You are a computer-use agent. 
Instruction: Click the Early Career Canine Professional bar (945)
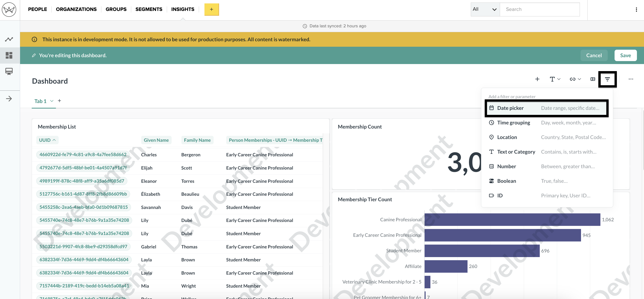pos(503,235)
